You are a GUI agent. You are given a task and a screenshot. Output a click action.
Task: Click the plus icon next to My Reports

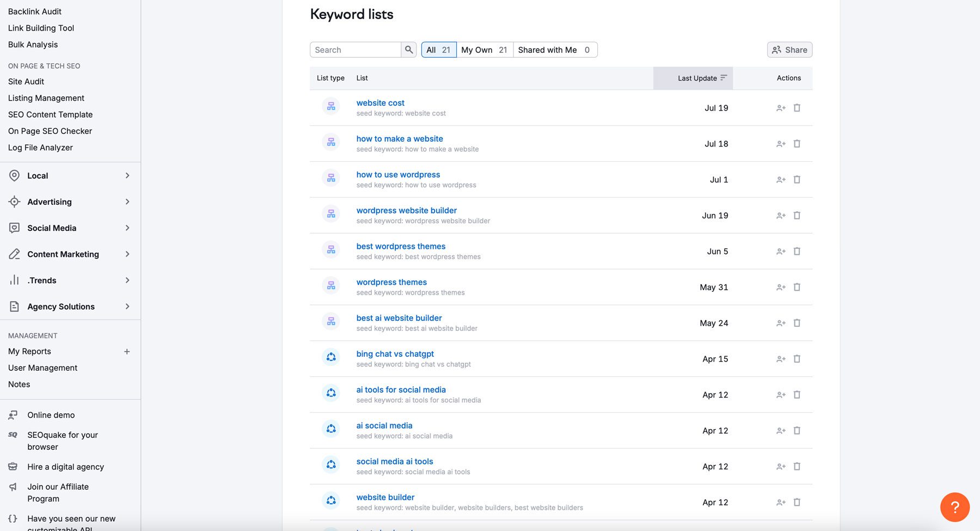point(127,351)
